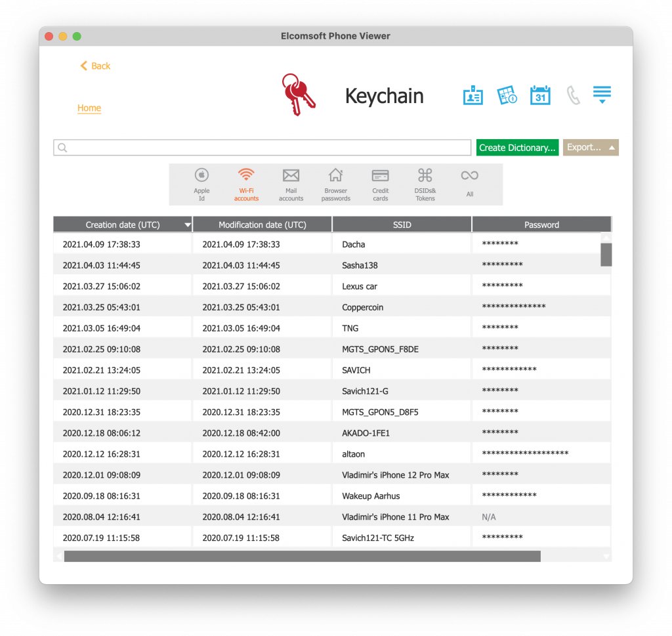Select the SAVICH SSID entry
The width and height of the screenshot is (672, 636).
[x=356, y=370]
